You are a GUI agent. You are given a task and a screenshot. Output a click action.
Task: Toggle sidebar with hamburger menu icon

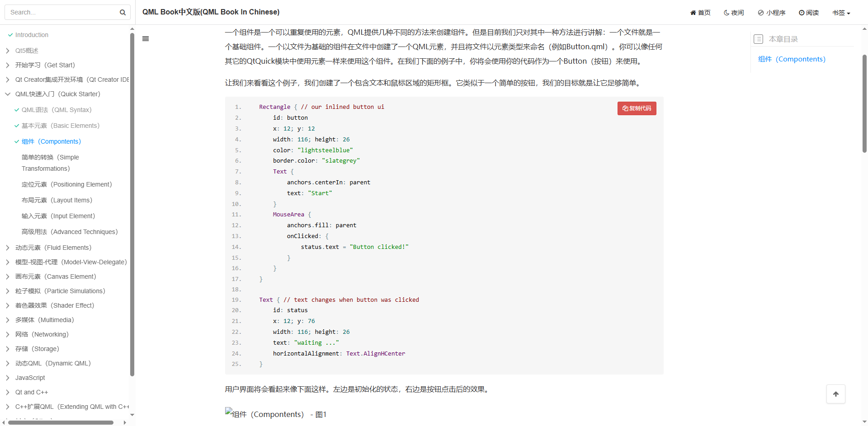[146, 39]
